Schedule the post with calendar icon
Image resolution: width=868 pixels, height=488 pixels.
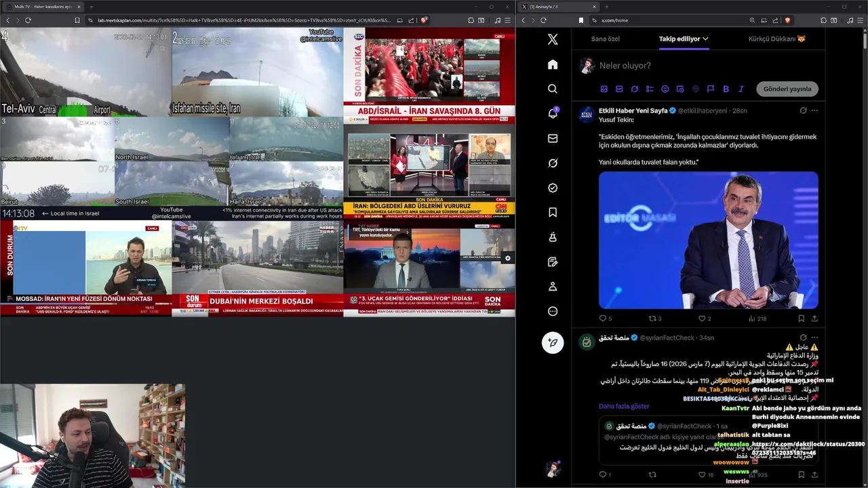coord(680,89)
